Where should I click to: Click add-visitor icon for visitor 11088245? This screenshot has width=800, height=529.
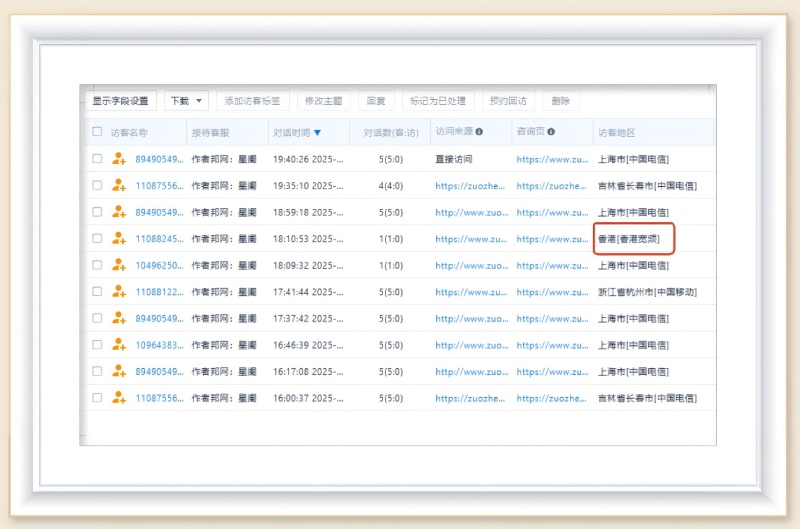coord(120,239)
